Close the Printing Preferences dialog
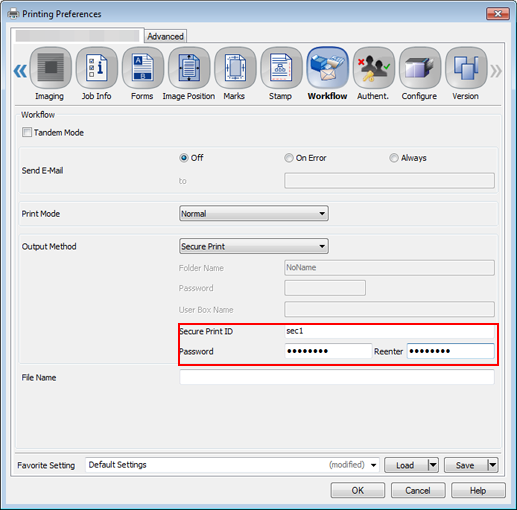Viewport: 517px width, 510px height. click(x=498, y=14)
